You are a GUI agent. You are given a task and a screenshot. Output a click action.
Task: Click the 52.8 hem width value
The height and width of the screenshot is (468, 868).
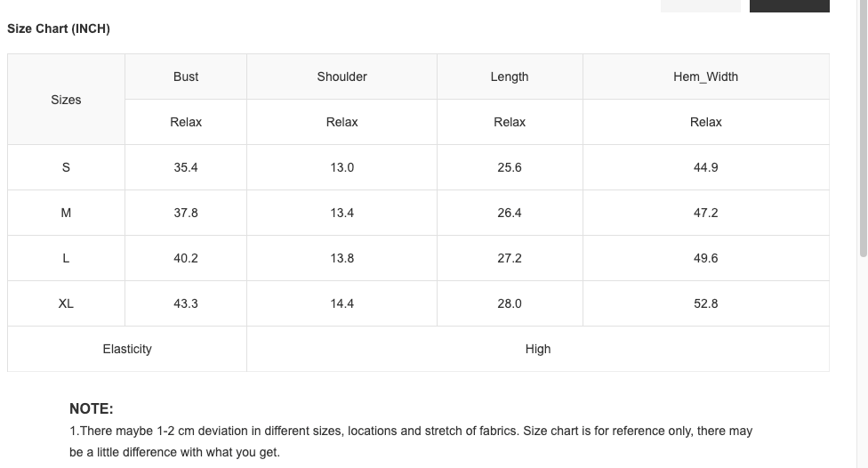(705, 303)
